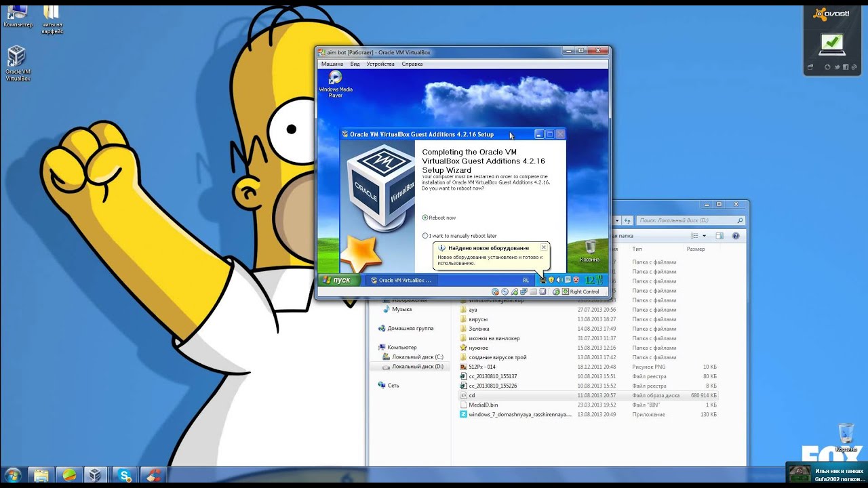Screen dimensions: 868x488
Task: Open the Машина menu in VirtualBox
Action: [332, 64]
